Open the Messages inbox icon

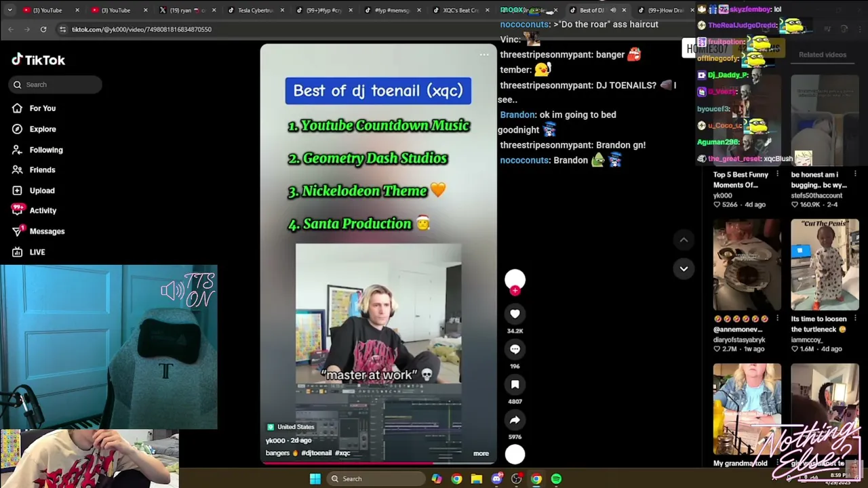tap(17, 231)
